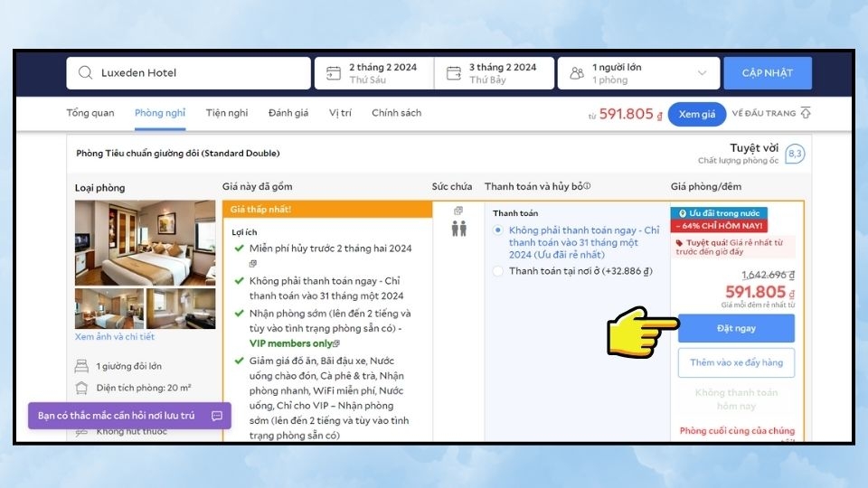Click the chat bubble icon
Screen dimensions: 868x488
tap(217, 416)
